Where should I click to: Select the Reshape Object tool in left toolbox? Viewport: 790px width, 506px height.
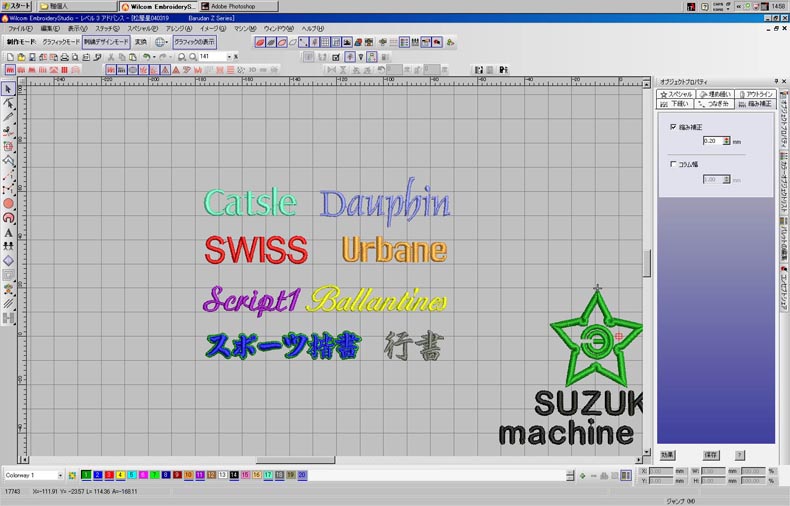pyautogui.click(x=8, y=103)
